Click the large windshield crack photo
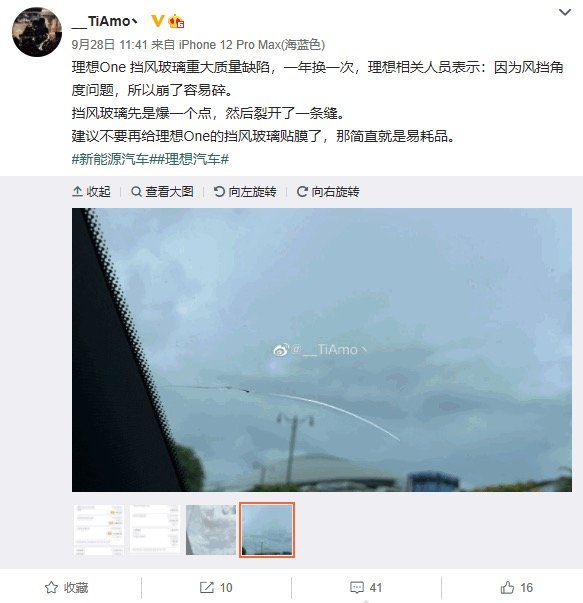Screen dimensions: 583x603 coord(322,350)
